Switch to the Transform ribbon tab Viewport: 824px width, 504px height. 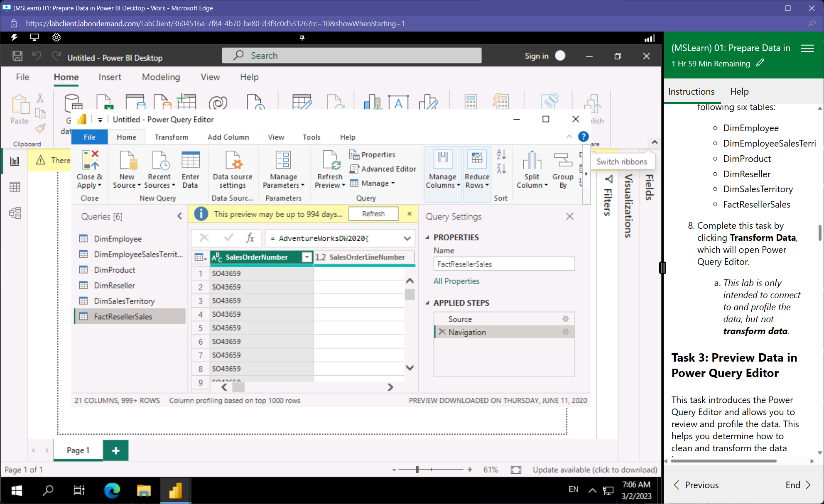point(171,137)
